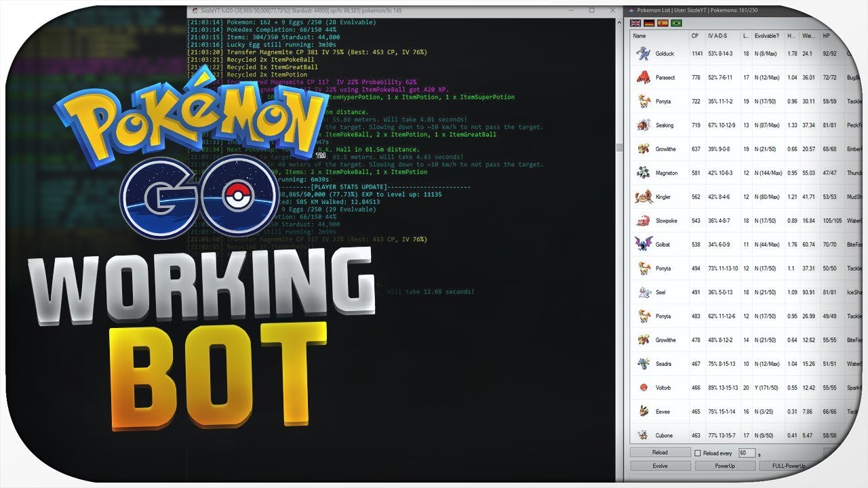Click the Eevee sprite icon
The height and width of the screenshot is (488, 868).
[643, 411]
